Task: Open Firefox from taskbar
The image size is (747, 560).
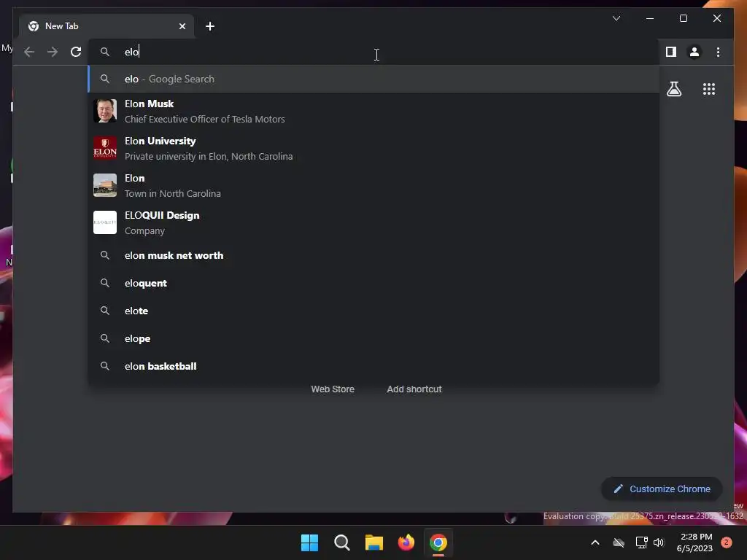Action: [x=406, y=542]
